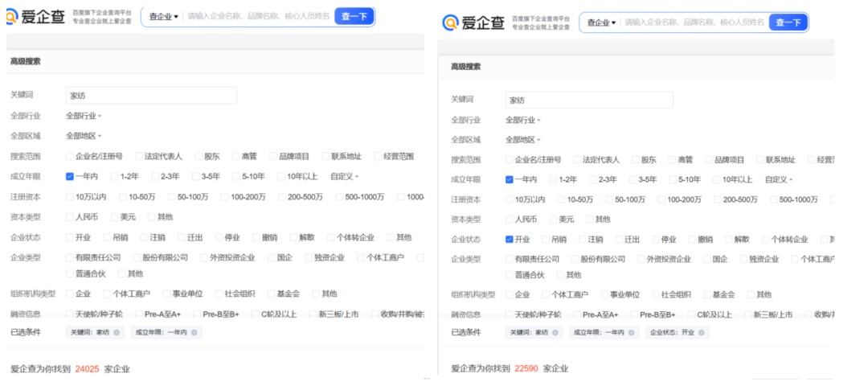868x386 pixels.
Task: Remove 关键词：家纺 tag in right screenshot
Action: (555, 332)
